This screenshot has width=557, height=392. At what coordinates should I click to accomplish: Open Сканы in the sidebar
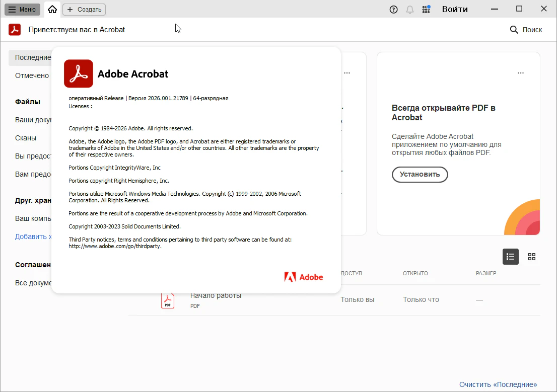[x=26, y=138]
